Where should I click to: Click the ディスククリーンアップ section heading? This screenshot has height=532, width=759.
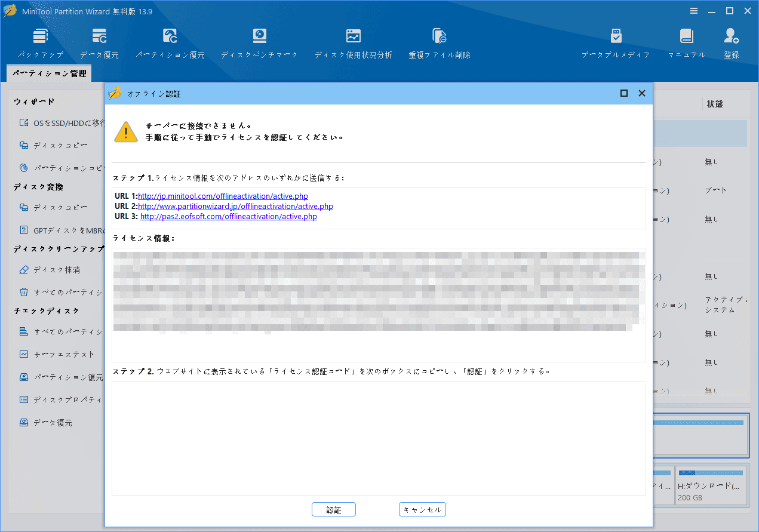59,249
